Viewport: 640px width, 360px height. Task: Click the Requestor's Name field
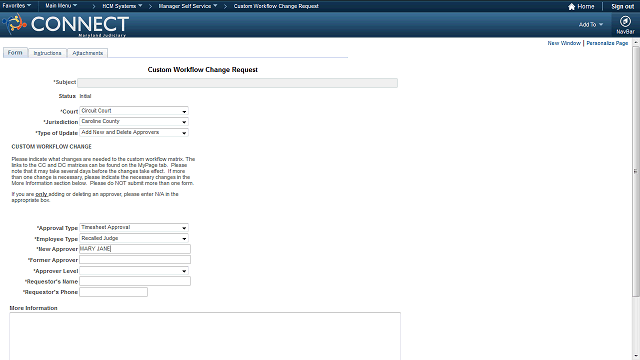click(x=135, y=281)
